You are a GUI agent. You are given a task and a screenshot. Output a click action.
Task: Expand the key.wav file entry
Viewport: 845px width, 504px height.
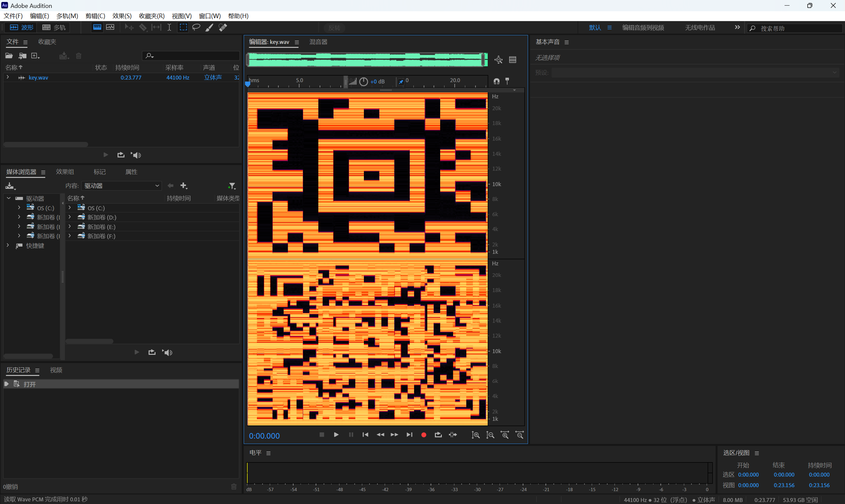8,77
